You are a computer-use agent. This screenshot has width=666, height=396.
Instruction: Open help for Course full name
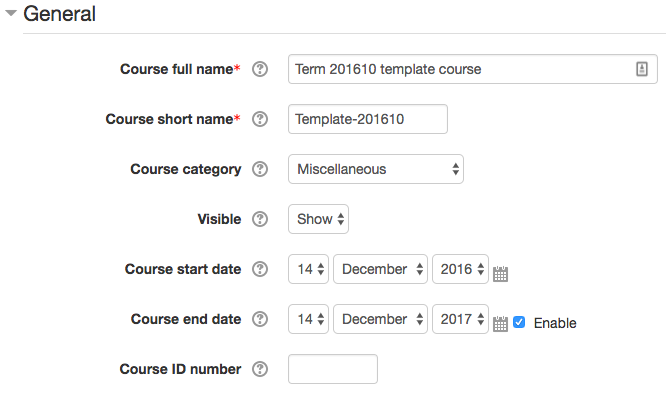(x=260, y=69)
